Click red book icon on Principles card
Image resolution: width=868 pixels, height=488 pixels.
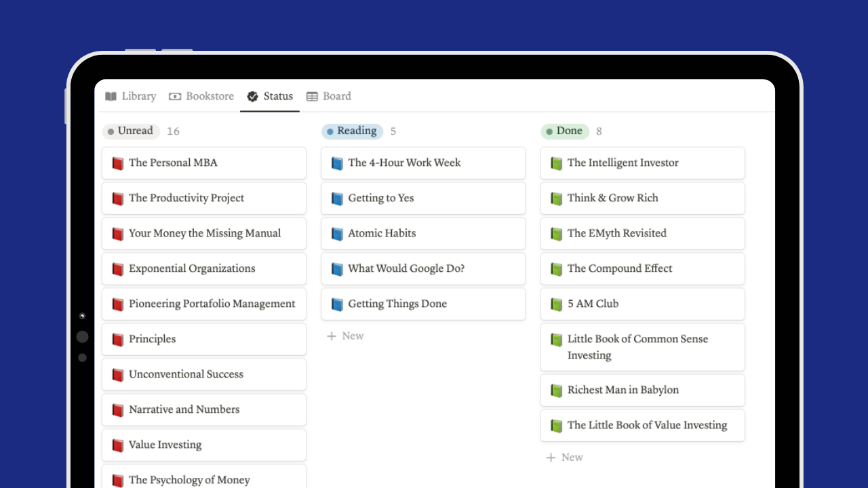pyautogui.click(x=118, y=340)
